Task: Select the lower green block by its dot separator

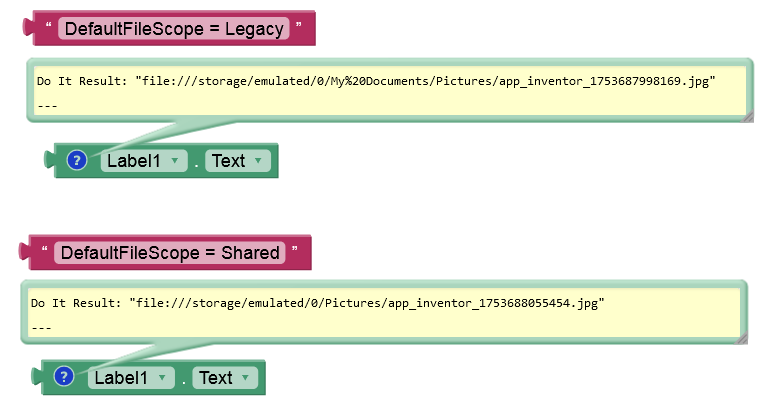Action: [183, 378]
